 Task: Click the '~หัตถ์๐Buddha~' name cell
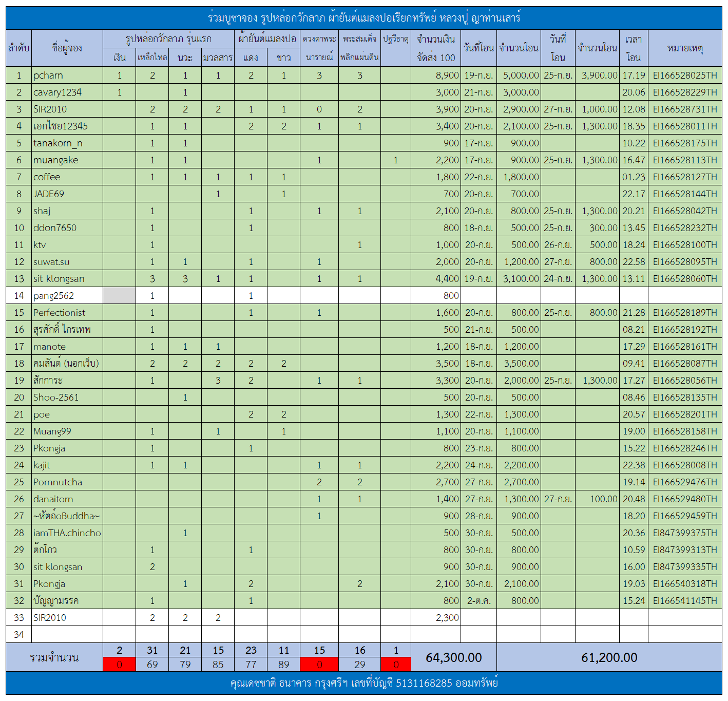click(x=67, y=516)
